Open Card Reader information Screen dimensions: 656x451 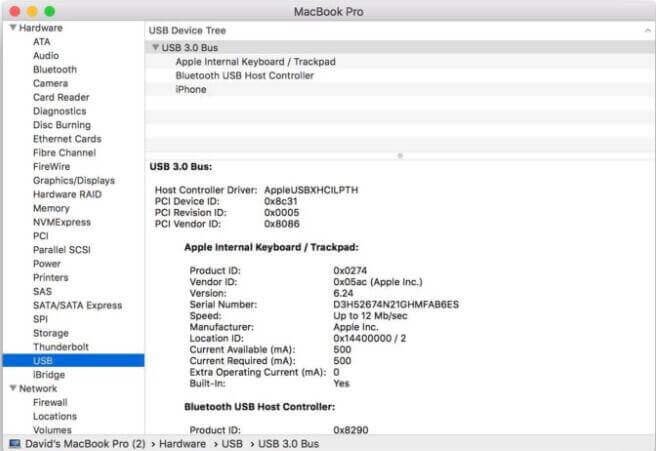61,97
